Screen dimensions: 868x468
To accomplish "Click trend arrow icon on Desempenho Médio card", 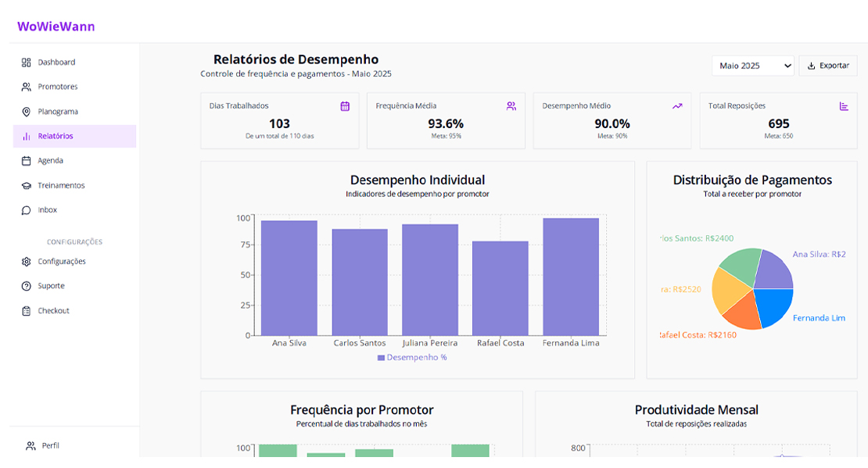I will point(677,106).
